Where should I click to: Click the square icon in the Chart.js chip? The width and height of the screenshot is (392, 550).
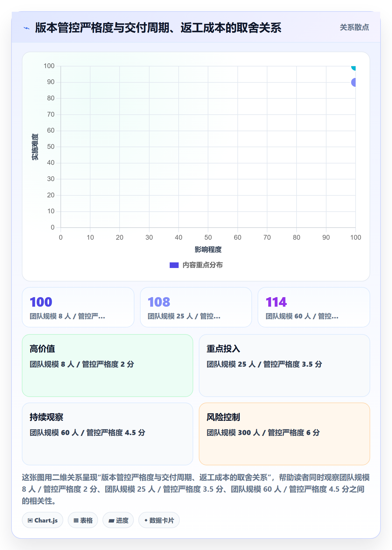tap(30, 521)
